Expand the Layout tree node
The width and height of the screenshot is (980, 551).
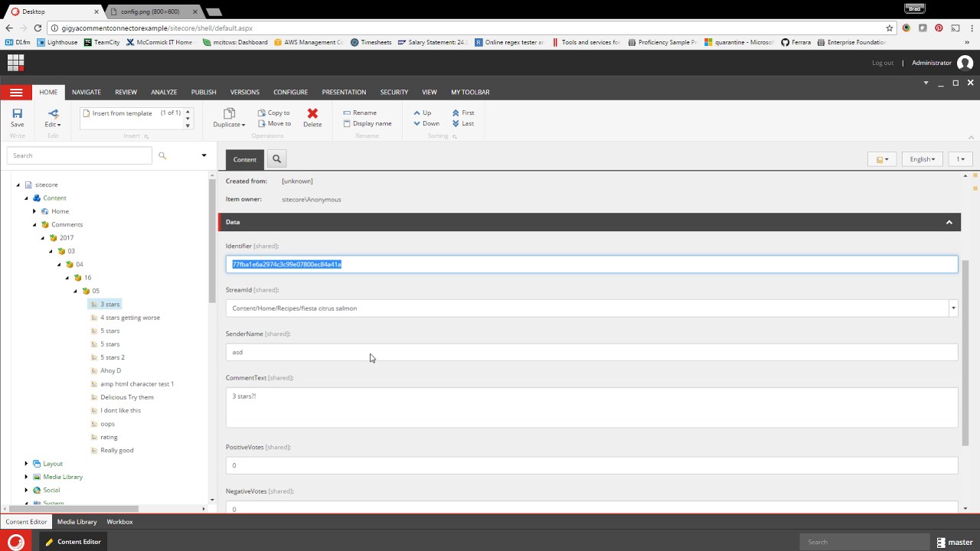point(26,464)
